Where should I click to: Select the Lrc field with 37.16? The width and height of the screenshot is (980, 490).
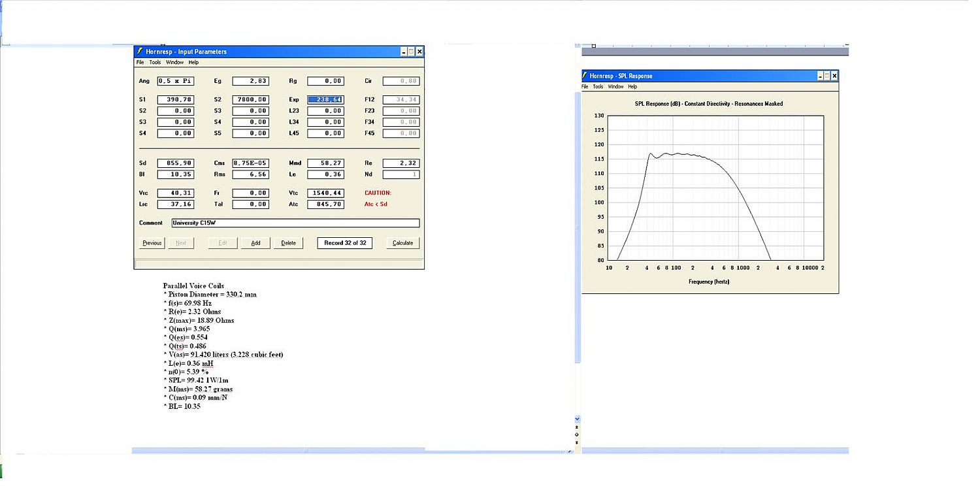tap(176, 204)
